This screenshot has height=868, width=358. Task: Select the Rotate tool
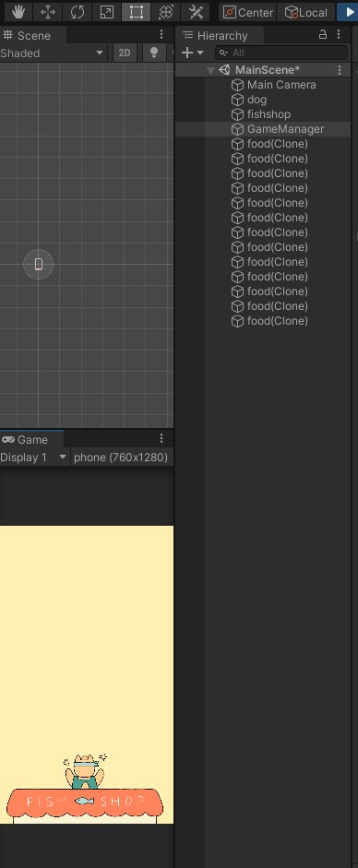pos(77,12)
